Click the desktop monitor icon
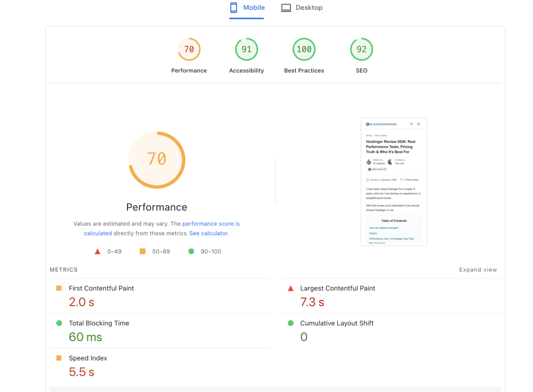This screenshot has width=533, height=392. click(286, 8)
